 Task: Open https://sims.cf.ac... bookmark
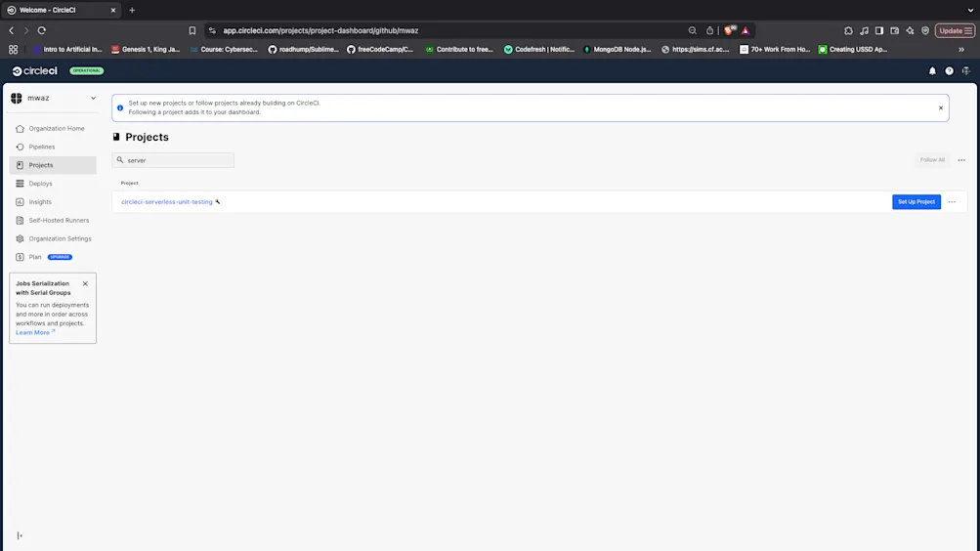click(x=695, y=50)
